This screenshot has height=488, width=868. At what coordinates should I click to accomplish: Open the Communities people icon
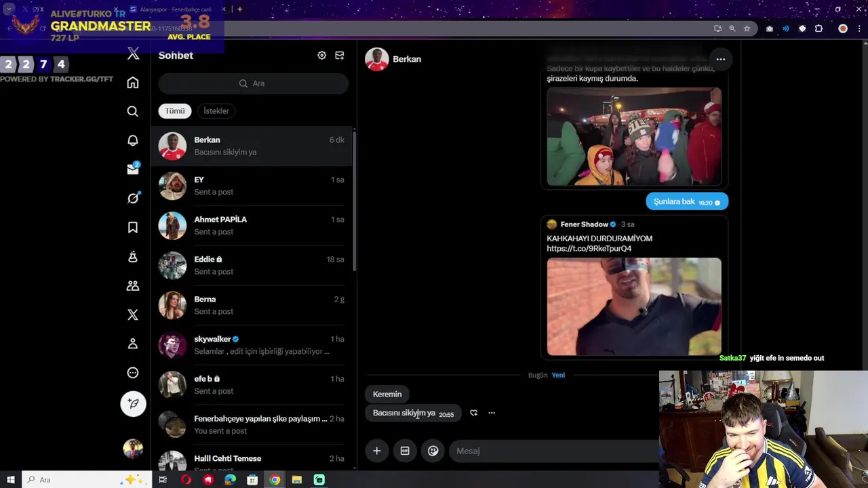coord(133,286)
